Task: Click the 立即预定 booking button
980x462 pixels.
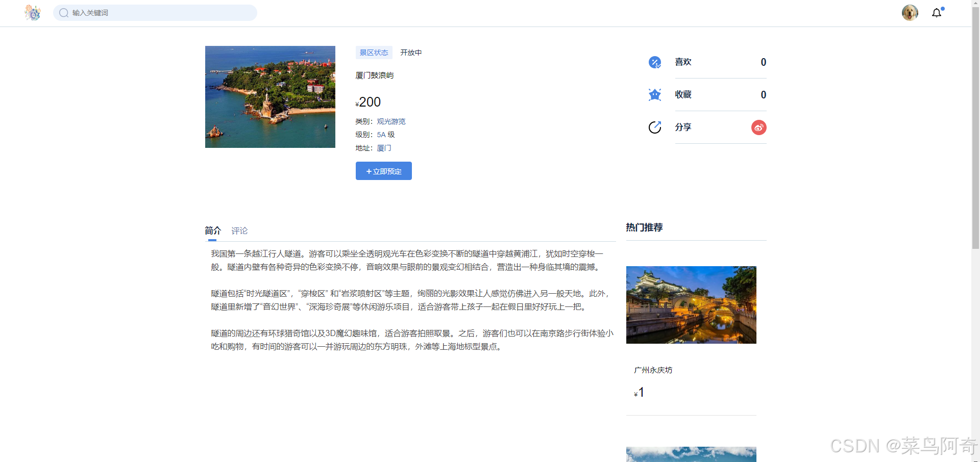Action: coord(384,171)
